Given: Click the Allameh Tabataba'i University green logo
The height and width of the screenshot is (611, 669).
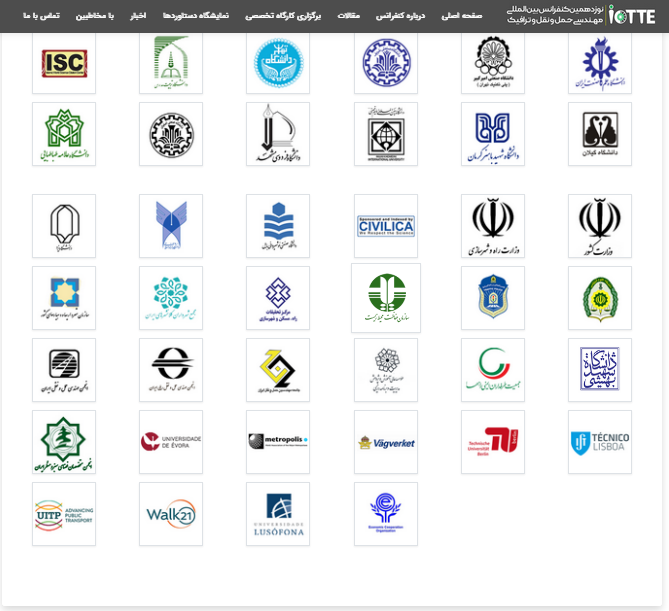Looking at the screenshot, I should click(64, 134).
